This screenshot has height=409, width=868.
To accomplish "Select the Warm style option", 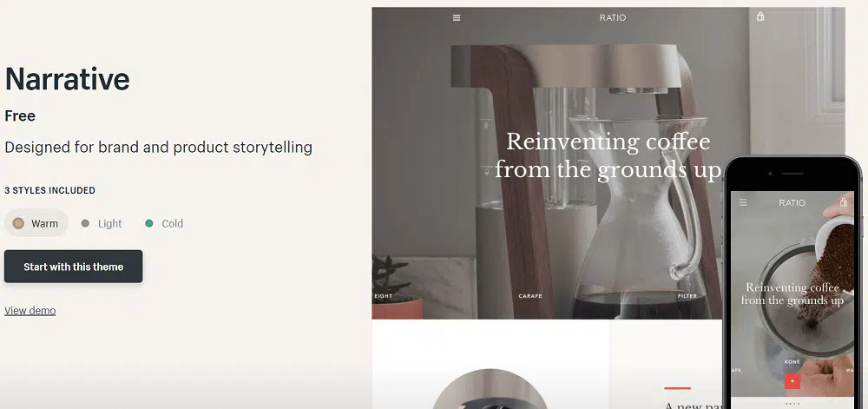I will (x=36, y=223).
